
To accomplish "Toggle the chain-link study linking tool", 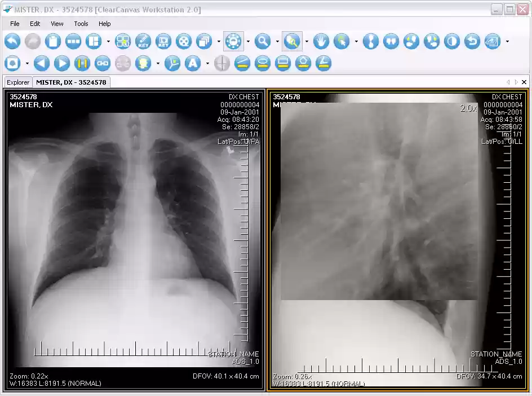I will [x=103, y=63].
